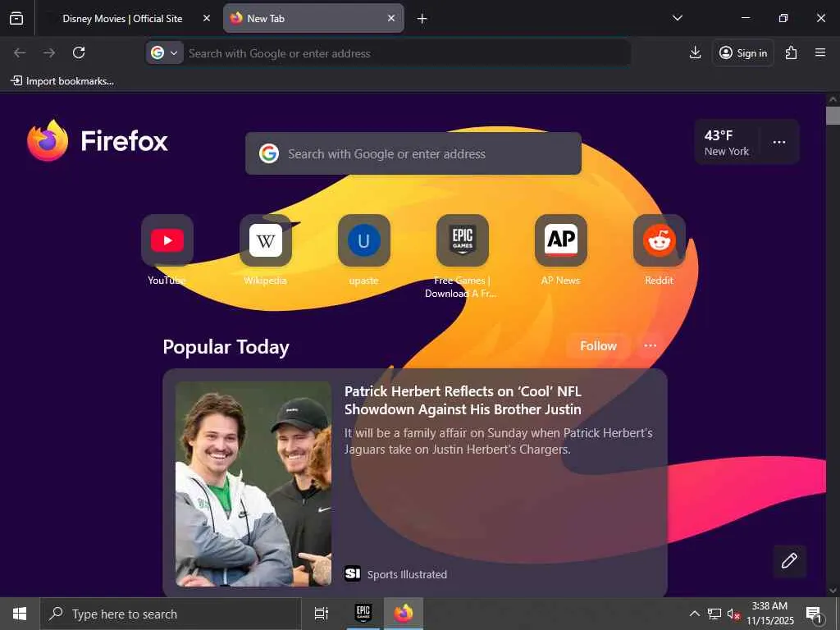Open the Downloads panel icon
The image size is (840, 630).
[x=695, y=52]
